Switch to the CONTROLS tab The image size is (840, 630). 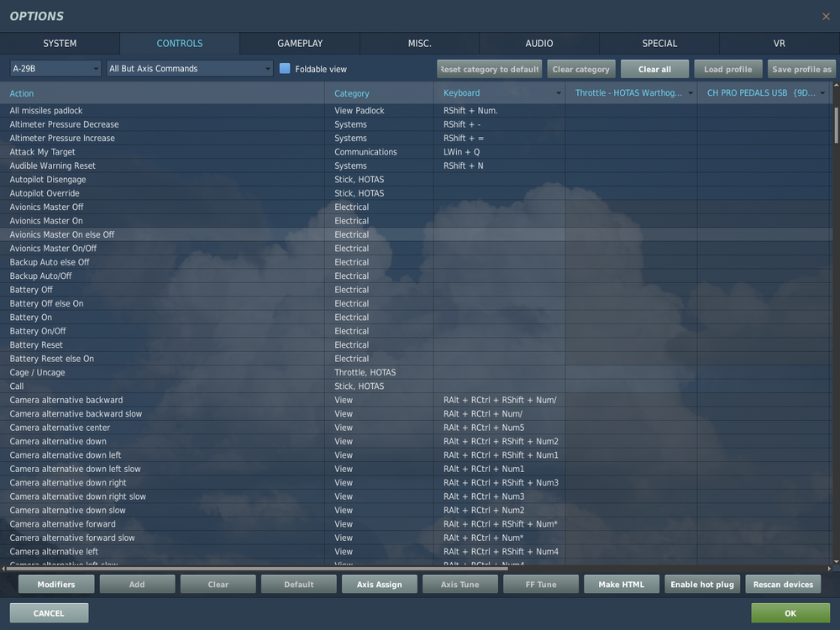(180, 44)
